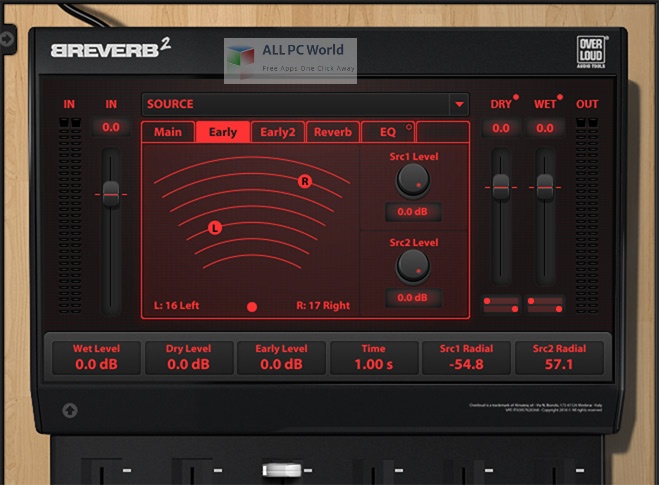Click the Src1 Level 0.0 dB value
The width and height of the screenshot is (659, 485).
point(413,211)
